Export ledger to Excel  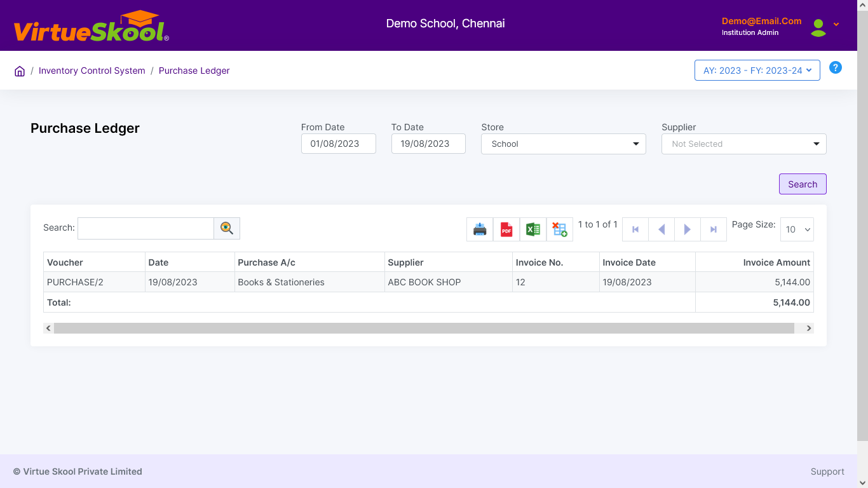(533, 229)
